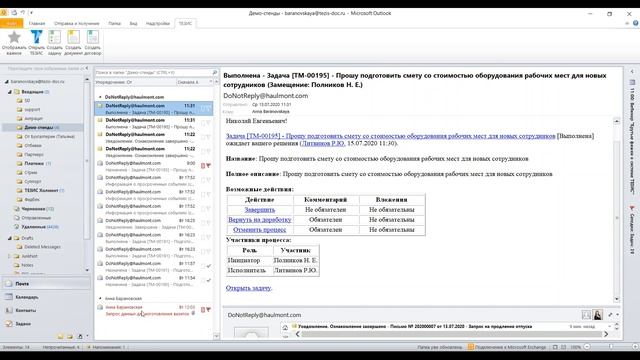Image resolution: width=640 pixels, height=360 pixels.
Task: Collapse the Drafts folder group
Action: [x=10, y=238]
